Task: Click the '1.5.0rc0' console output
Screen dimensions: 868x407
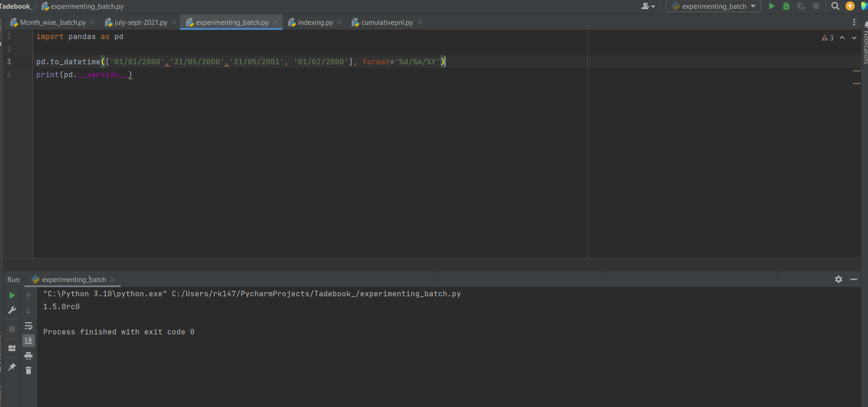Action: [x=61, y=306]
